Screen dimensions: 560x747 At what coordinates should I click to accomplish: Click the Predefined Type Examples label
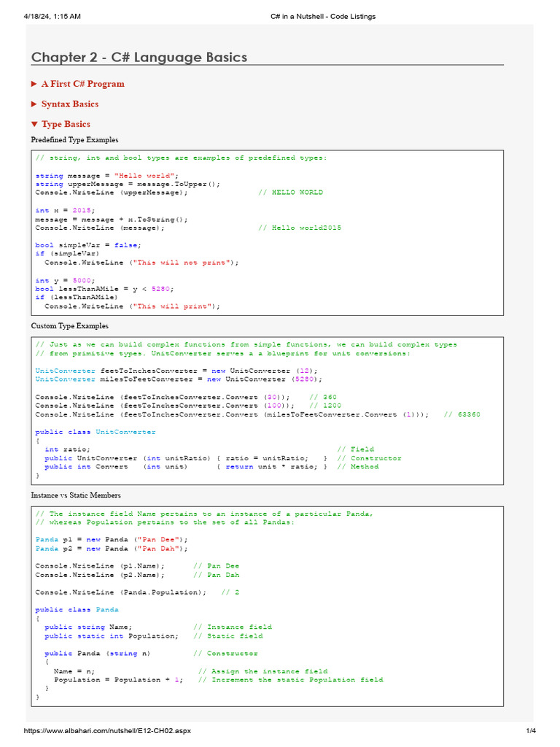coord(74,140)
